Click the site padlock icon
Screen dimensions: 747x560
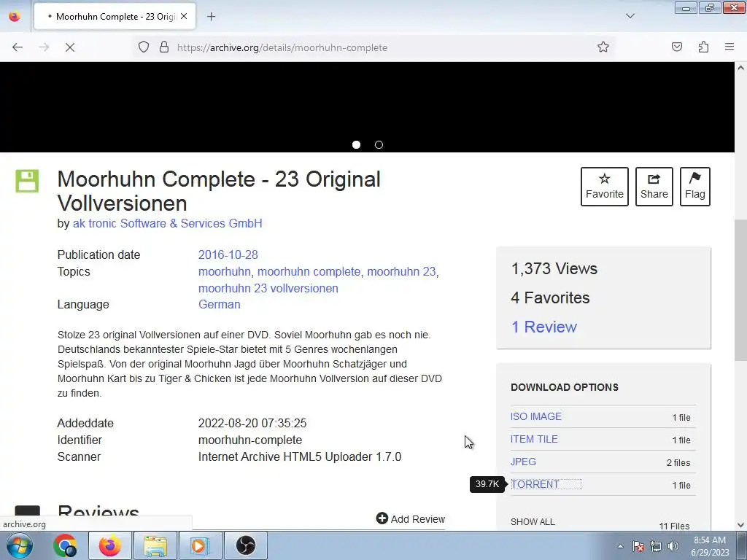tap(164, 47)
